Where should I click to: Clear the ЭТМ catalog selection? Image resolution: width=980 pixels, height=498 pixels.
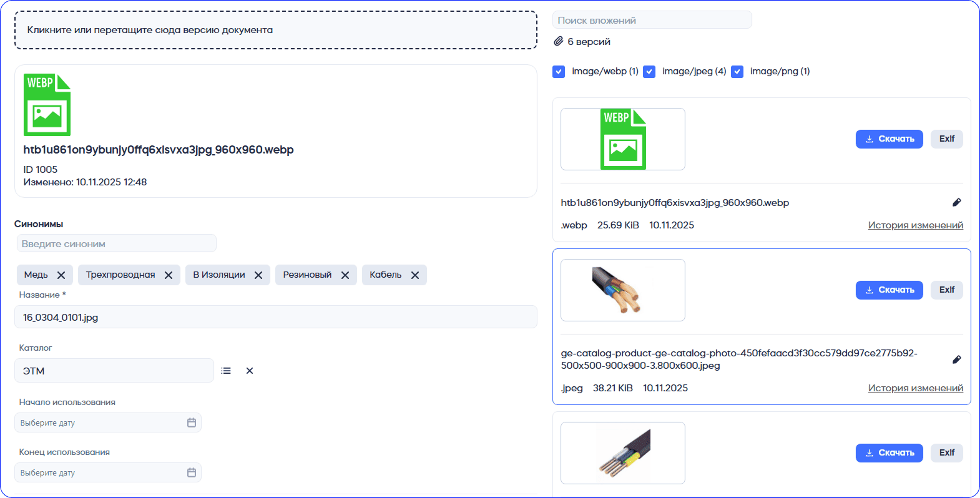tap(250, 371)
